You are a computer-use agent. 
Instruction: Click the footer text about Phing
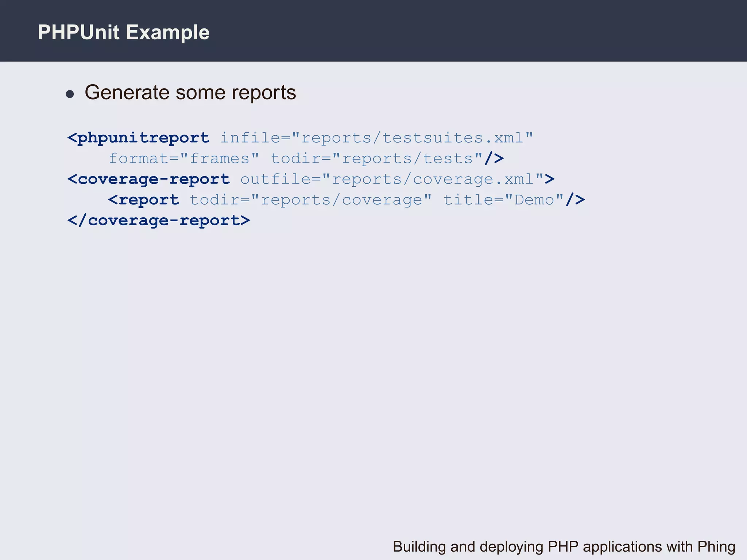[564, 547]
